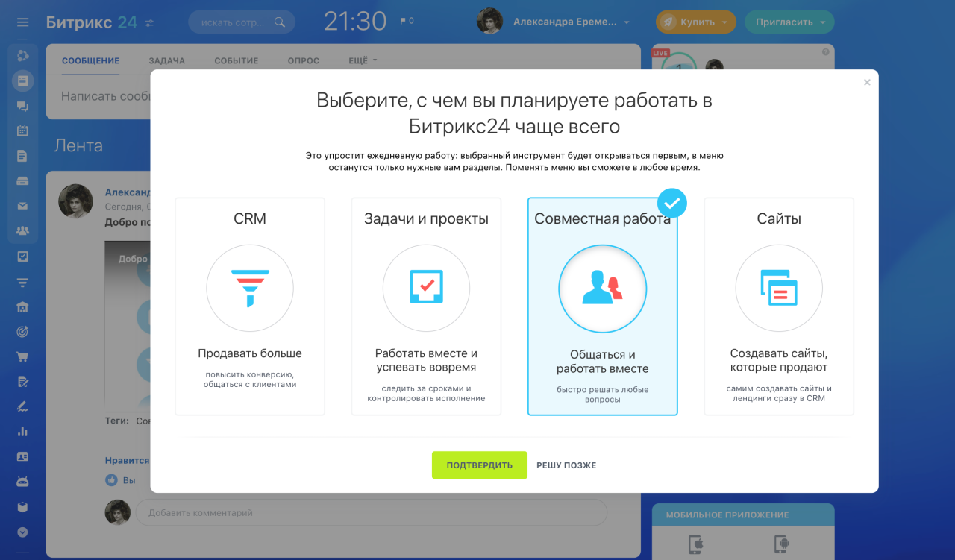
Task: Open the tasks checkmark icon in sidebar
Action: point(22,257)
